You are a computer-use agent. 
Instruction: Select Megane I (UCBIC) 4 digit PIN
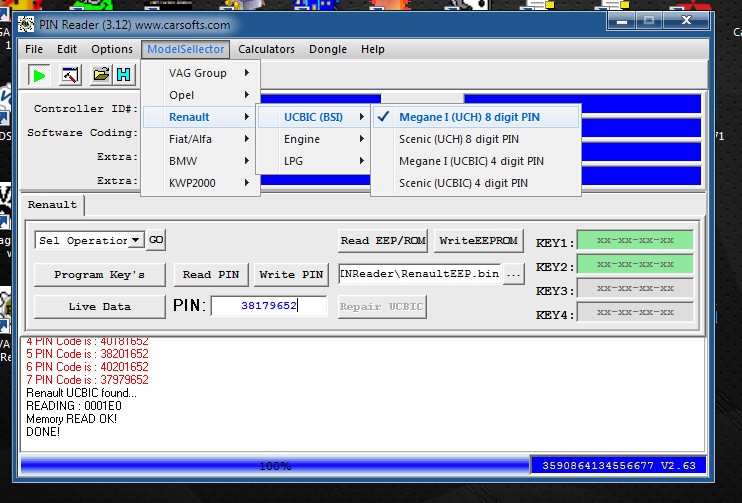pyautogui.click(x=476, y=161)
